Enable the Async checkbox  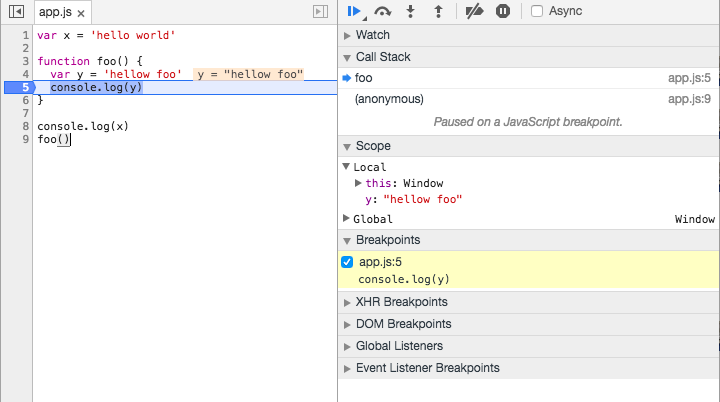537,12
